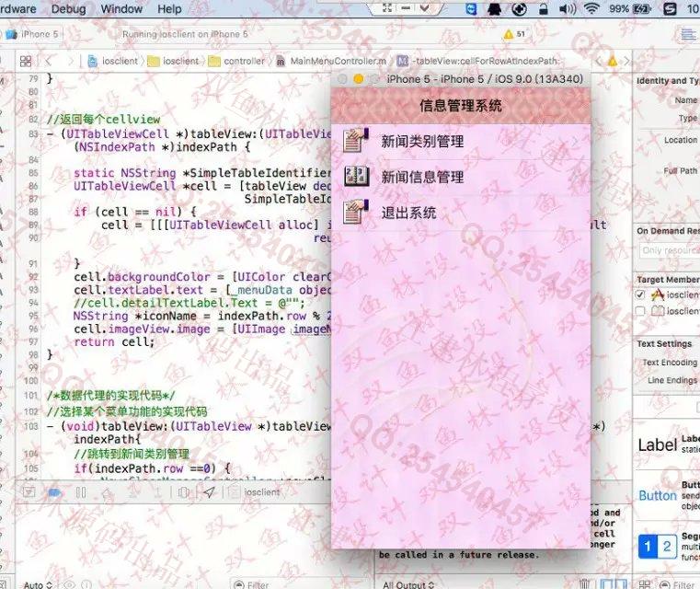Screen dimensions: 700x589
Task: Open the Debug menu
Action: coord(68,9)
